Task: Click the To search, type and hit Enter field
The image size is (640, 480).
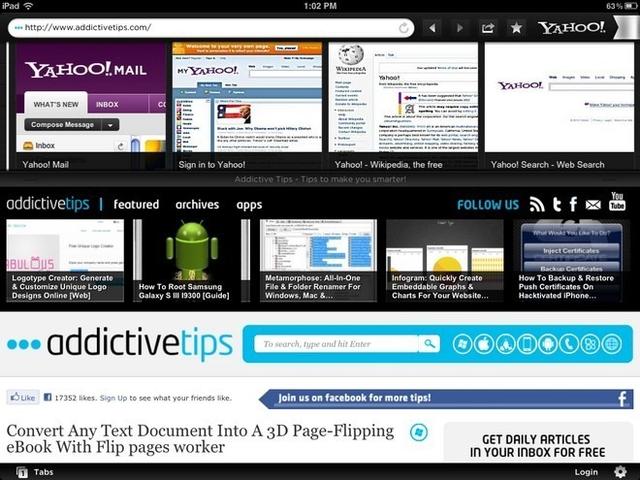Action: [x=336, y=344]
